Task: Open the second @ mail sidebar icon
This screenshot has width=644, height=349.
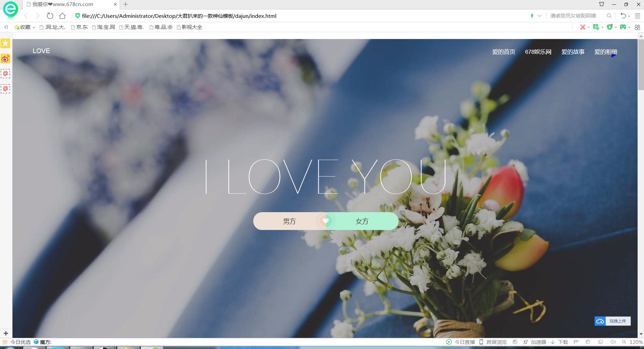Action: click(5, 89)
